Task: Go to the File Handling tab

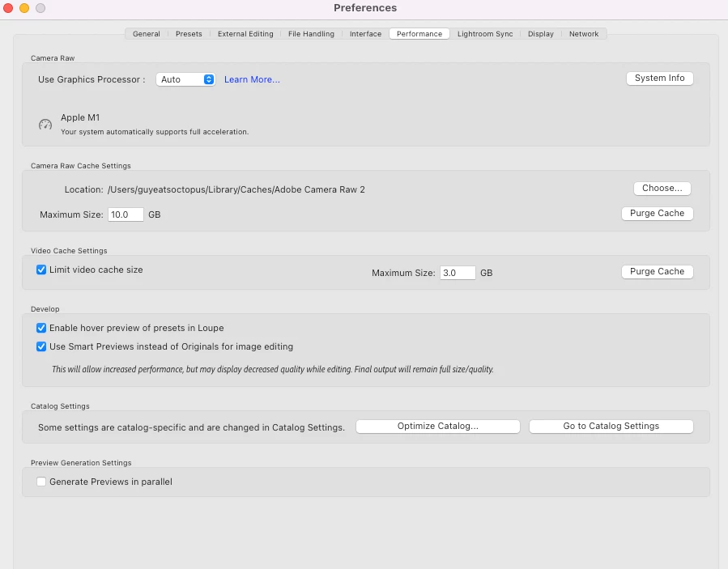Action: (311, 34)
